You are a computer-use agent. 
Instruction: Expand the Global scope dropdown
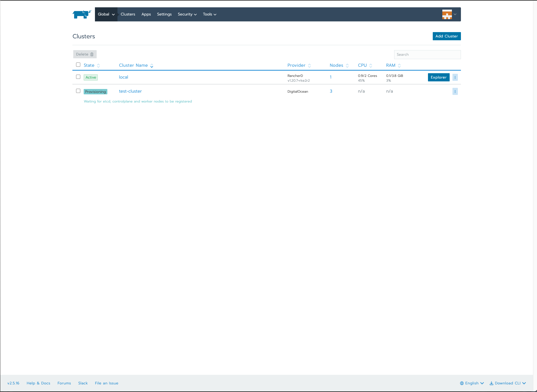106,14
